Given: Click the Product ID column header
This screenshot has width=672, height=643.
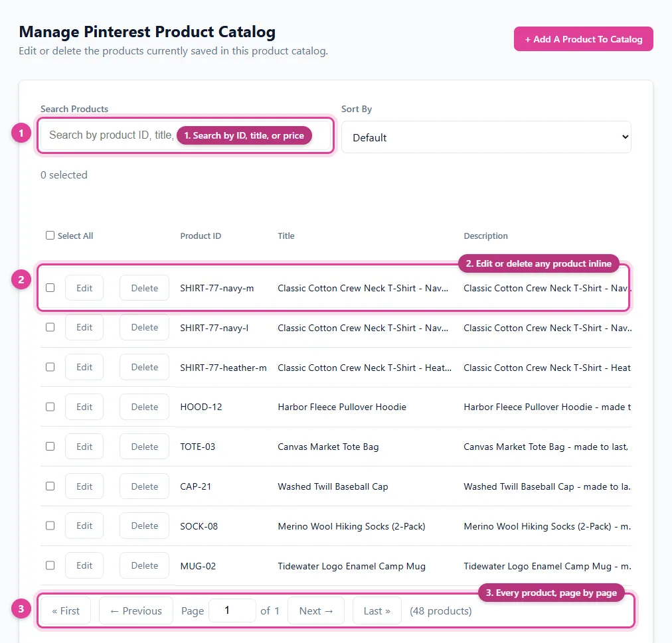Looking at the screenshot, I should coord(201,236).
